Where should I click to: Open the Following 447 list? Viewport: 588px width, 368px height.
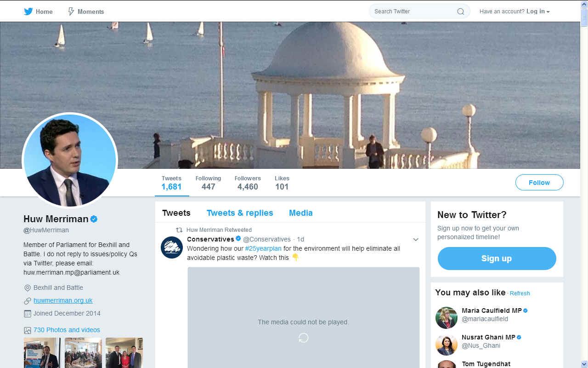coord(208,183)
